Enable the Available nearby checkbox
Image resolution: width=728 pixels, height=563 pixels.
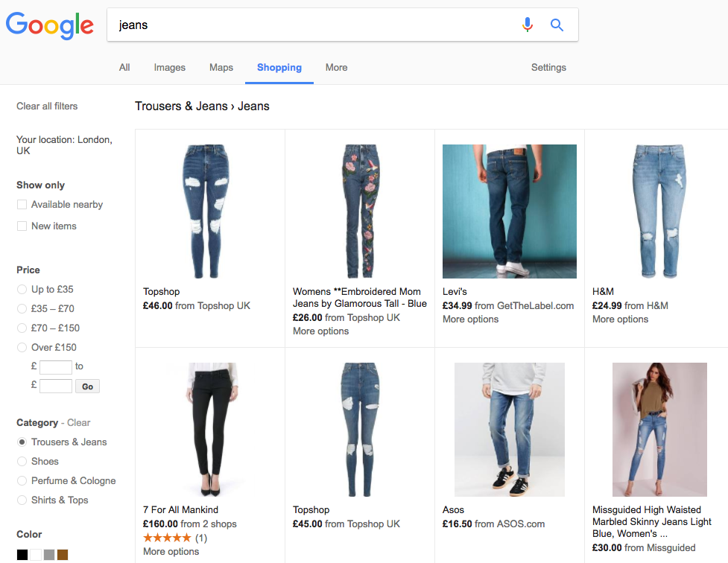(22, 205)
